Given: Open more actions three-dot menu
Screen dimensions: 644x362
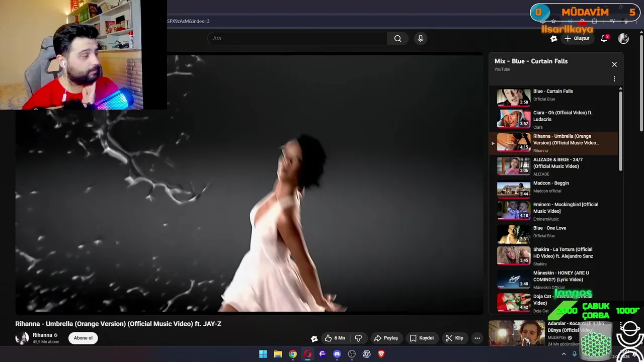Looking at the screenshot, I should point(477,338).
